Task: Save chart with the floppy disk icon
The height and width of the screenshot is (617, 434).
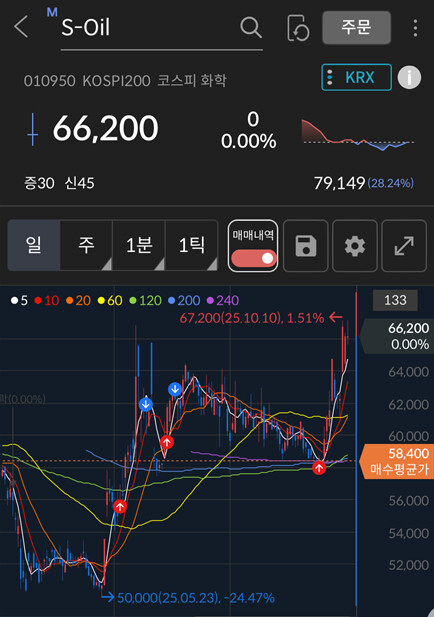Action: pyautogui.click(x=306, y=246)
